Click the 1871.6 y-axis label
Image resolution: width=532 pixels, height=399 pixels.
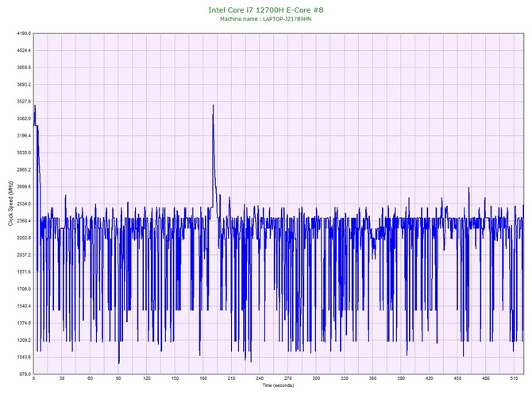(x=24, y=272)
